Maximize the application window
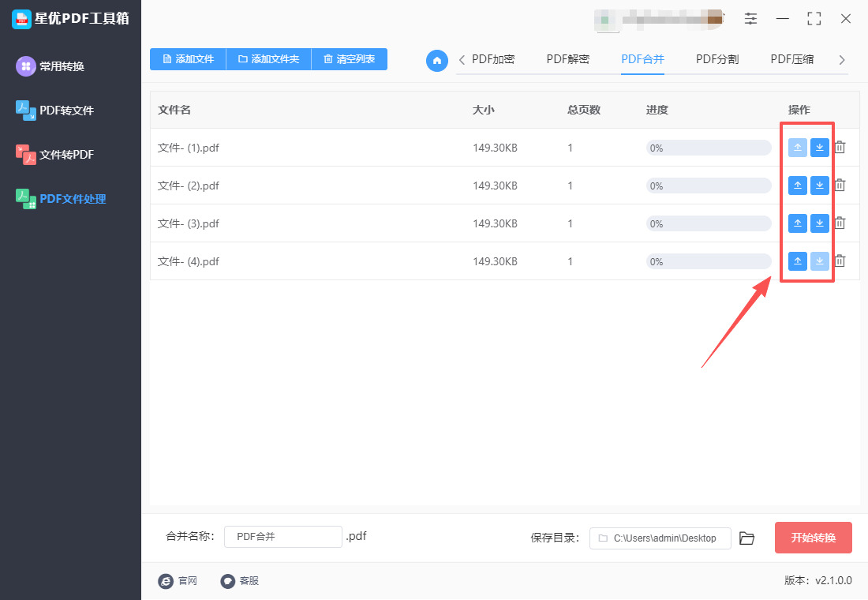The height and width of the screenshot is (600, 868). (x=814, y=18)
